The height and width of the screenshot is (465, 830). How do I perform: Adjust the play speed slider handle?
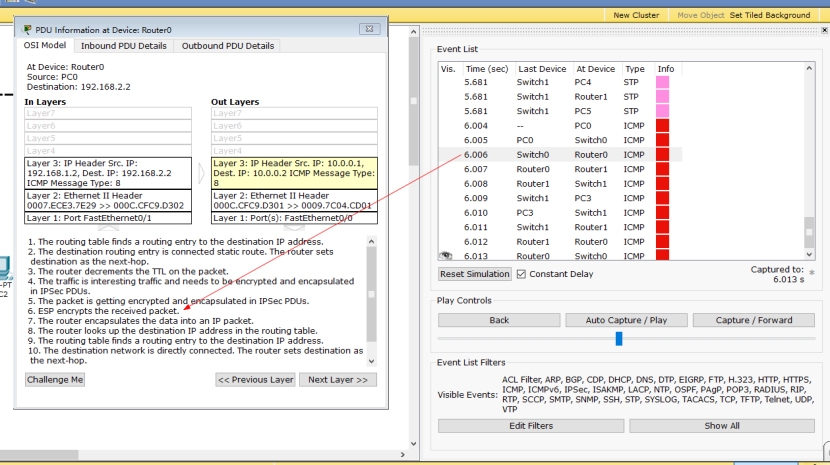[619, 339]
